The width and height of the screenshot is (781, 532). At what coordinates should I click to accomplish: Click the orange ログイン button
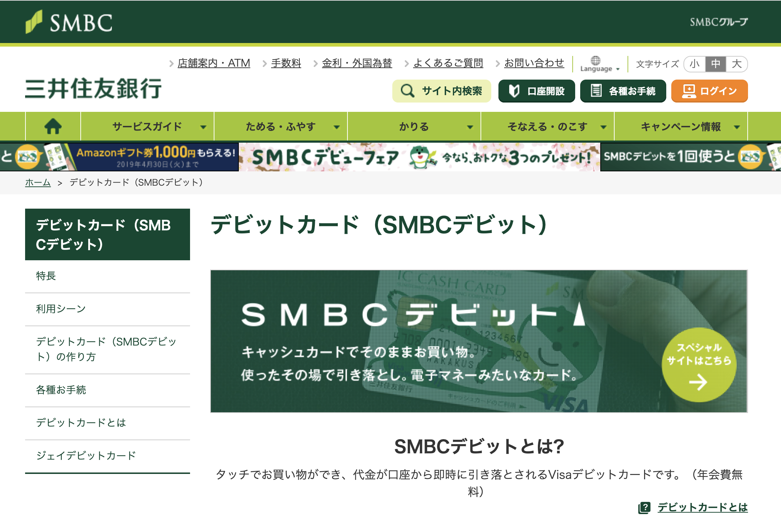(x=710, y=91)
